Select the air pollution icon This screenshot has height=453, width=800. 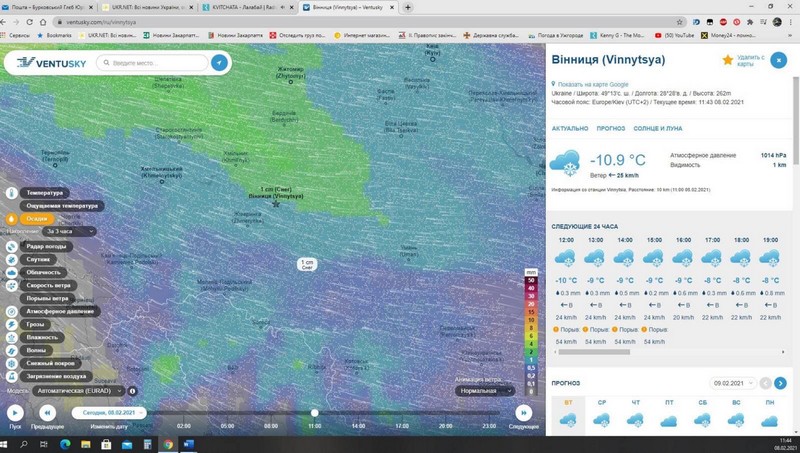(11, 376)
